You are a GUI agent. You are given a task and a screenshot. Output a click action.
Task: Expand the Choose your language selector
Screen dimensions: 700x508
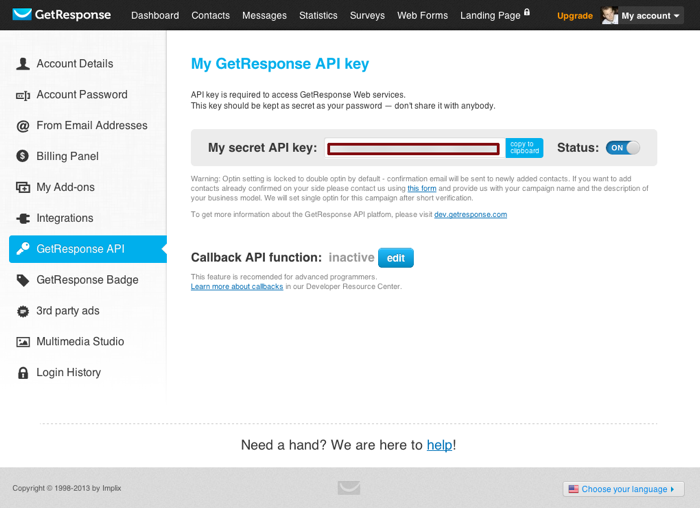pos(624,489)
